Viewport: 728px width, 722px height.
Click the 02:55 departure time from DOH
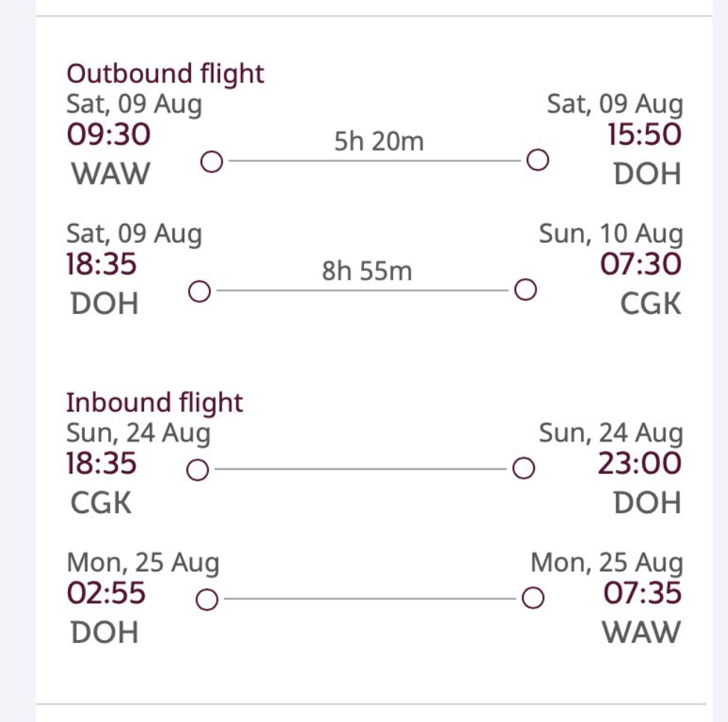click(107, 593)
